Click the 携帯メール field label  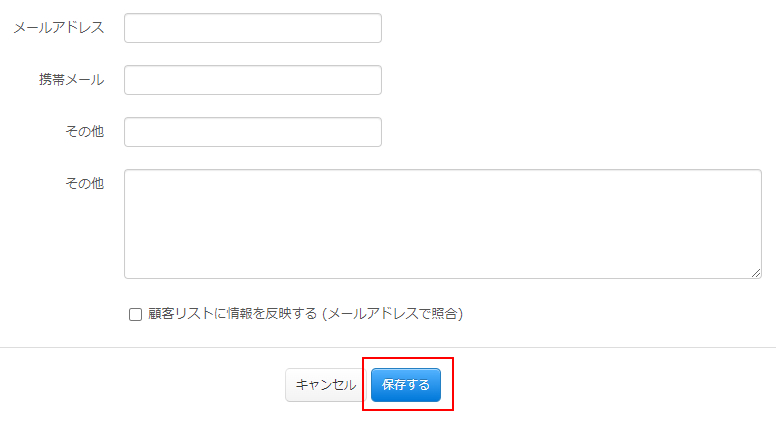pyautogui.click(x=71, y=80)
